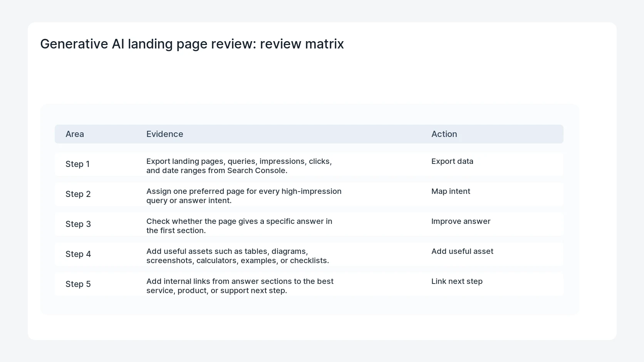The image size is (644, 362).
Task: Select the 'Check whether the page gives' evidence text
Action: tap(239, 226)
